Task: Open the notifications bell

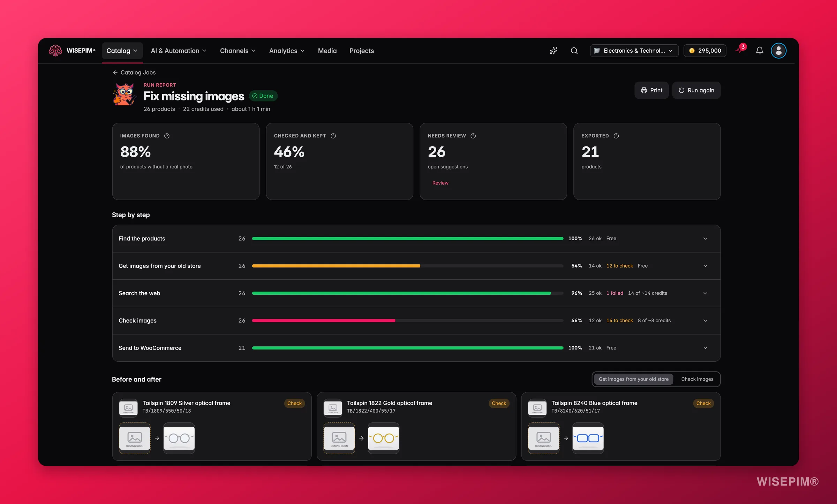Action: tap(760, 51)
